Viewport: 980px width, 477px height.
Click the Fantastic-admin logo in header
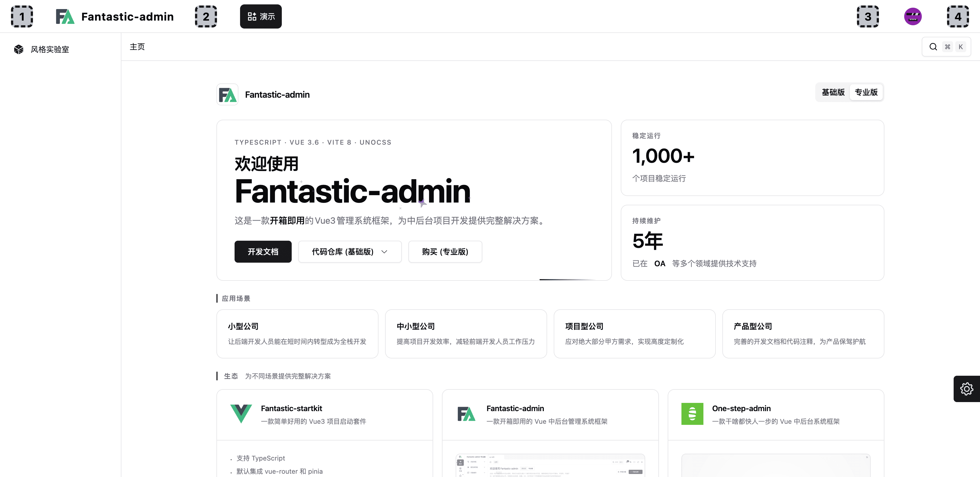pyautogui.click(x=65, y=16)
